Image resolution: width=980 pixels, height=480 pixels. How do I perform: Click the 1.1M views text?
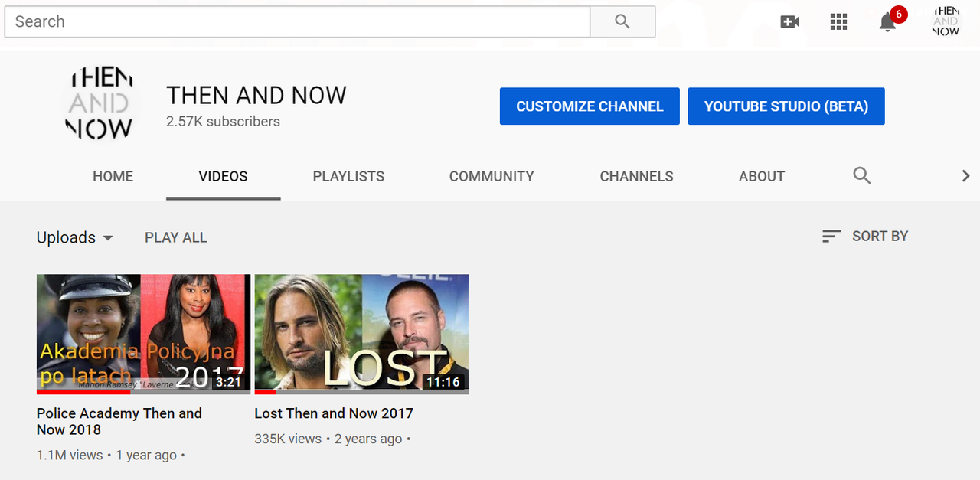click(x=70, y=455)
